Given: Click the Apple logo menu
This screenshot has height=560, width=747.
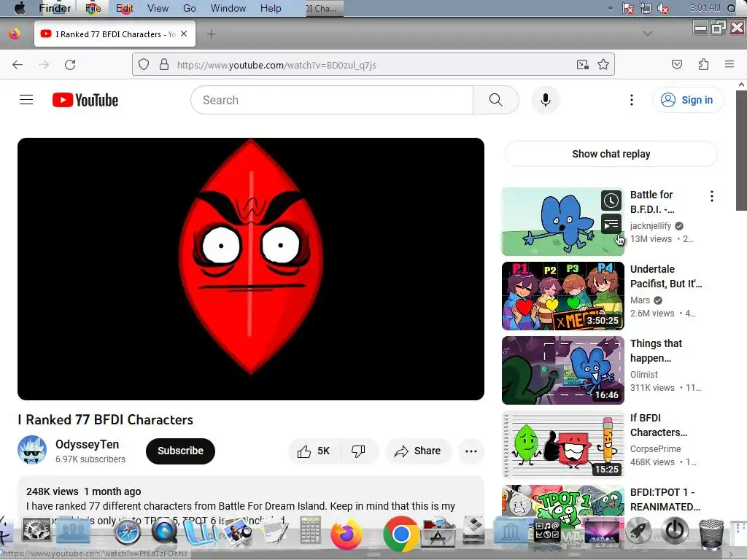Looking at the screenshot, I should tap(20, 8).
